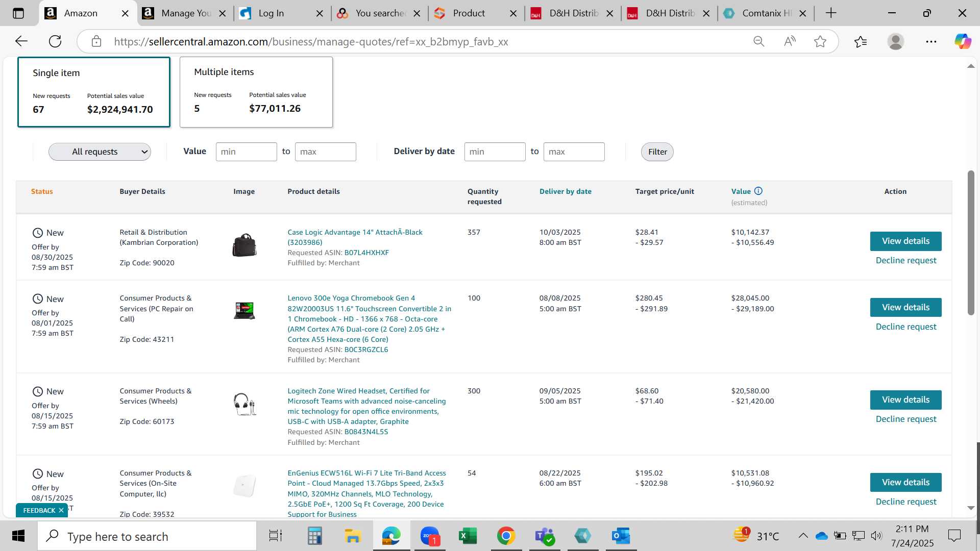
Task: Switch to Microsoft Edge on taskbar
Action: [x=391, y=536]
